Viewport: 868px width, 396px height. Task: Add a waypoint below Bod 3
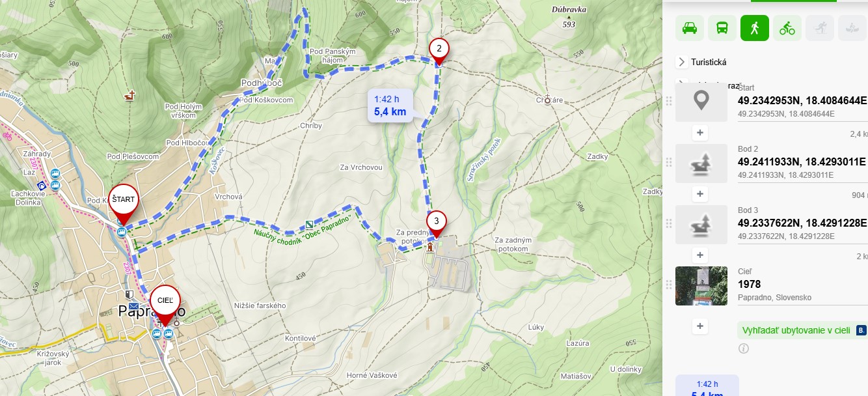click(700, 255)
